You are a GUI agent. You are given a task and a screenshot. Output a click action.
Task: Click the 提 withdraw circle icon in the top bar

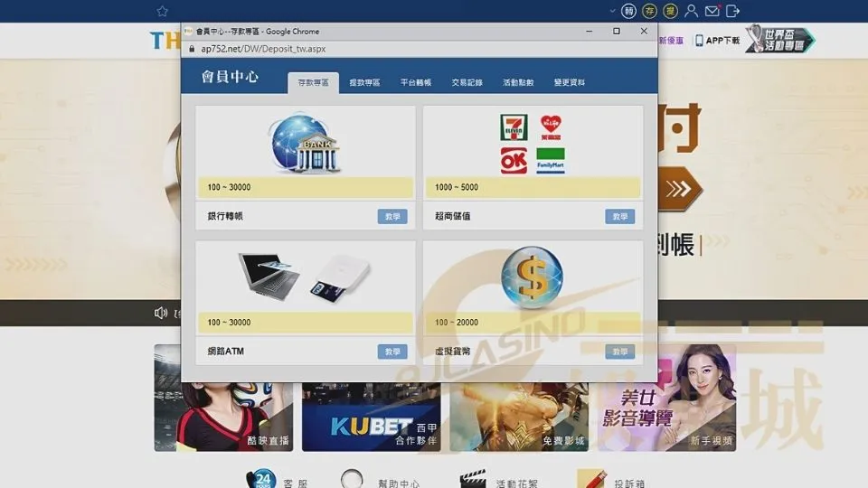[670, 11]
